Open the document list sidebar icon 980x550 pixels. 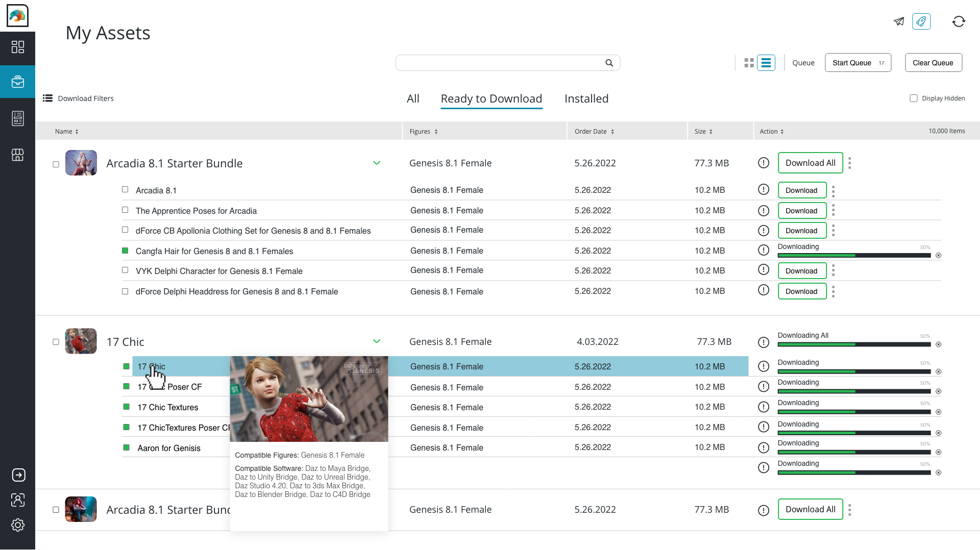[x=18, y=118]
